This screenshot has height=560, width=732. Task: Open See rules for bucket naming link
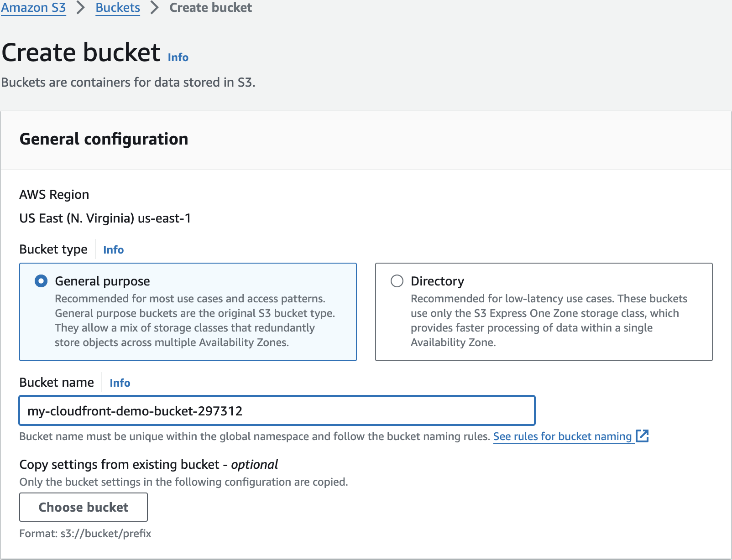click(562, 436)
